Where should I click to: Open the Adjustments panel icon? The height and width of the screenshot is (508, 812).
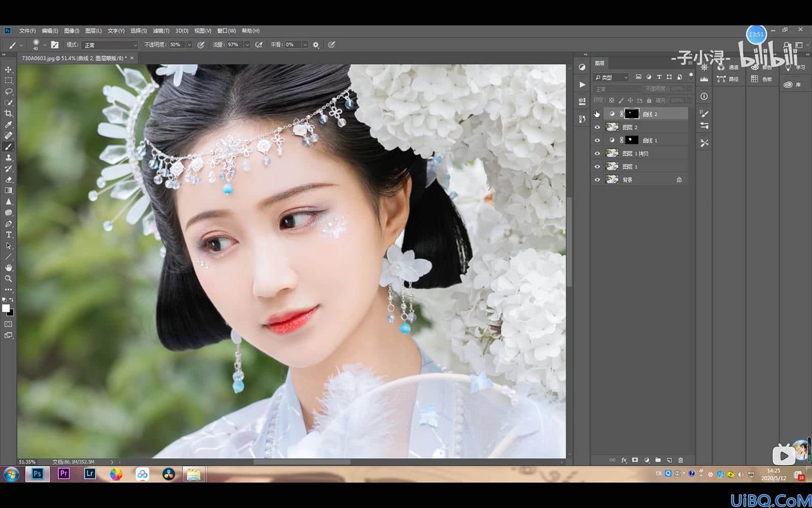[582, 67]
